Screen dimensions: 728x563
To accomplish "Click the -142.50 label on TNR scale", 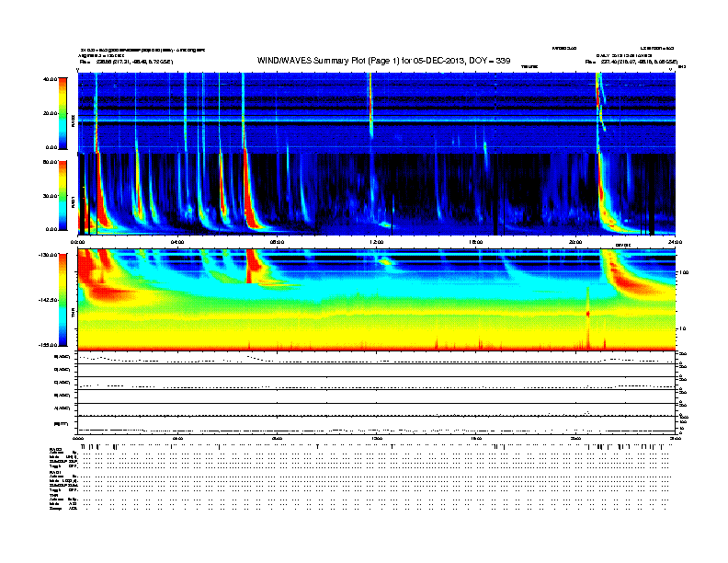I will 48,300.
